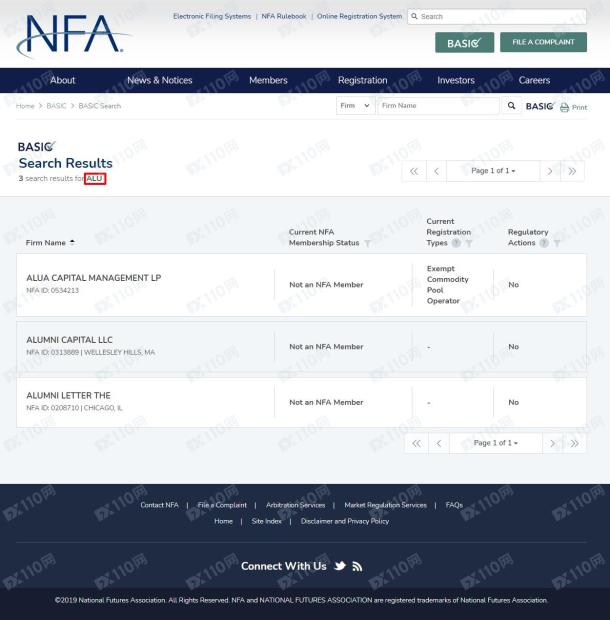Filter by Current Registration Types
The width and height of the screenshot is (610, 620).
tap(469, 243)
